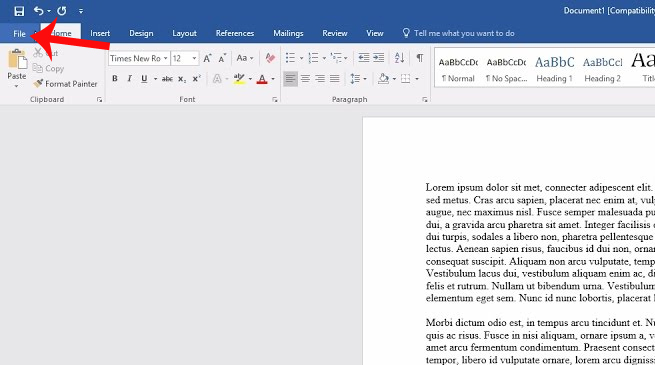Open the Clipboard pane launcher

99,99
